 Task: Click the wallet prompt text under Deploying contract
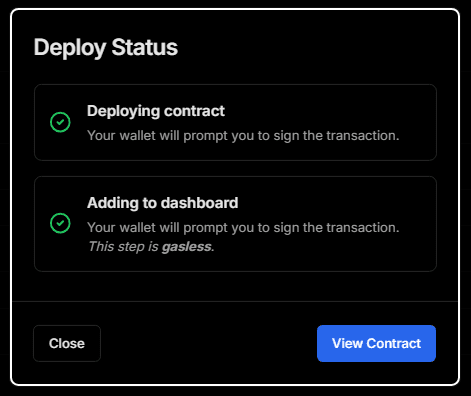click(x=243, y=136)
